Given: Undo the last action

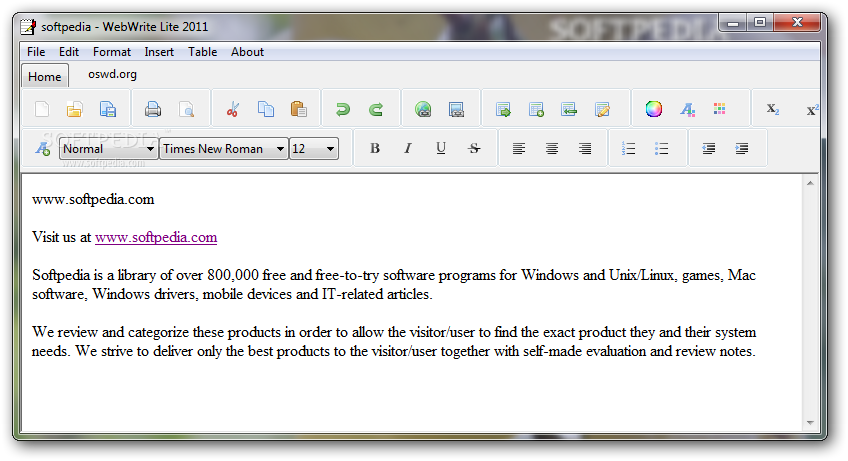Looking at the screenshot, I should [342, 109].
